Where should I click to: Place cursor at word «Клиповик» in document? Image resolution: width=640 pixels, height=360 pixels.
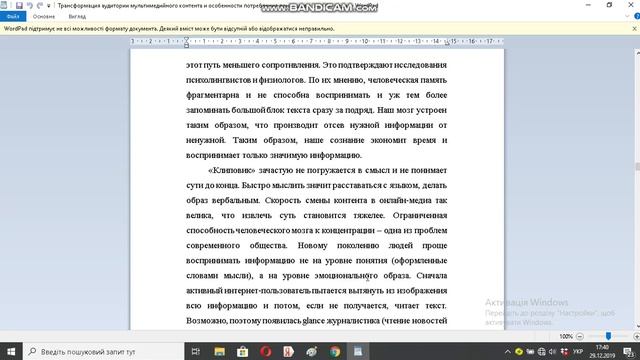point(231,170)
